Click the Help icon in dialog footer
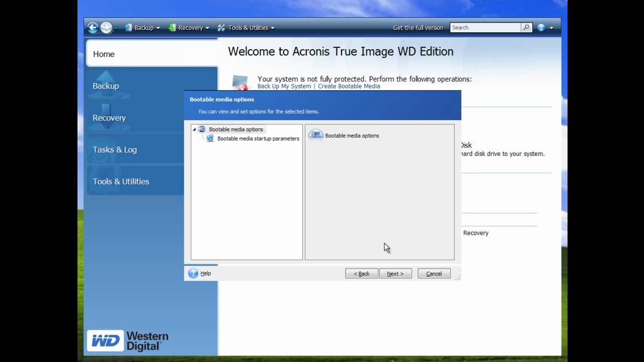Image resolution: width=644 pixels, height=362 pixels. coord(193,273)
